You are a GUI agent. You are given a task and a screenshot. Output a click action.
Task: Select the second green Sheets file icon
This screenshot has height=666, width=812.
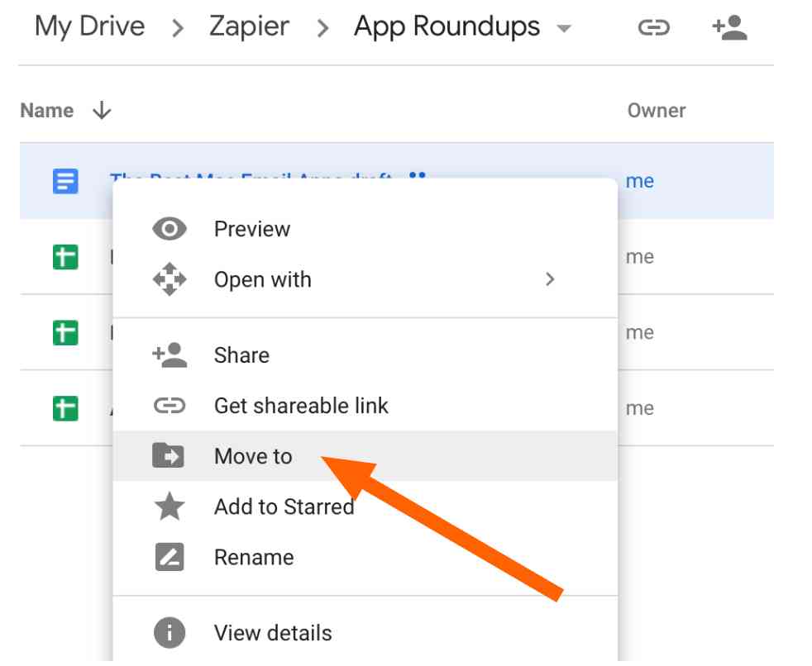[x=65, y=333]
